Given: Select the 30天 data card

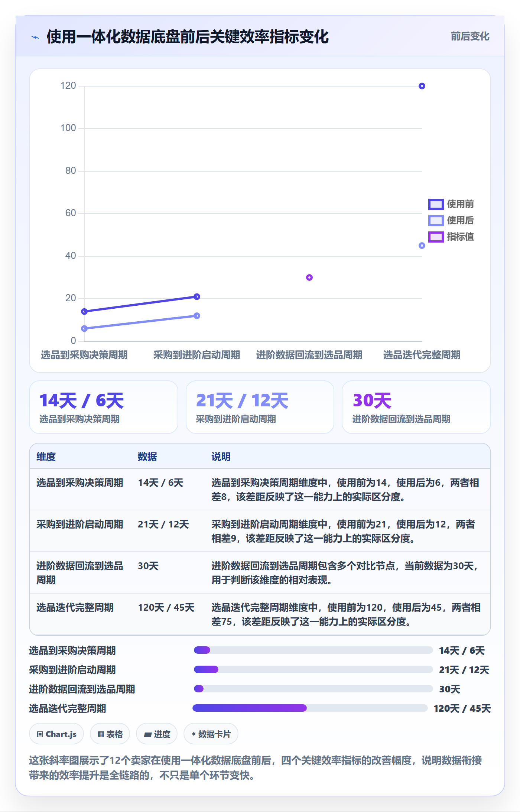Looking at the screenshot, I should [416, 407].
